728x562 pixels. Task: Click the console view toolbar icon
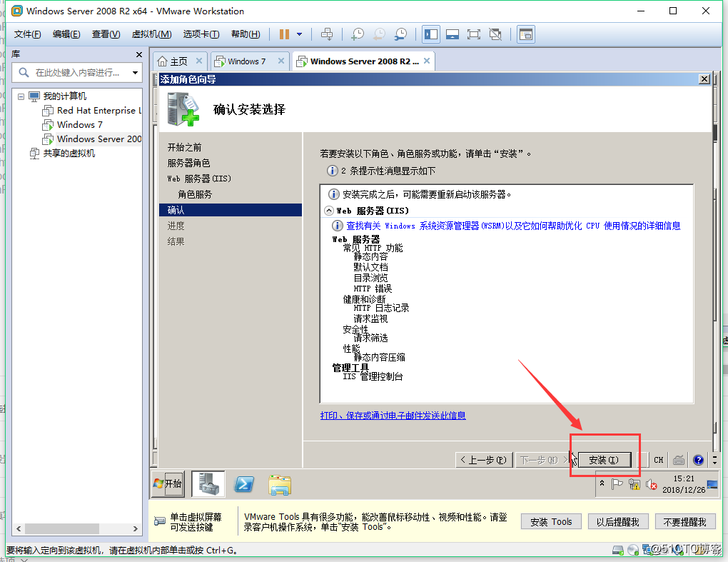click(525, 34)
